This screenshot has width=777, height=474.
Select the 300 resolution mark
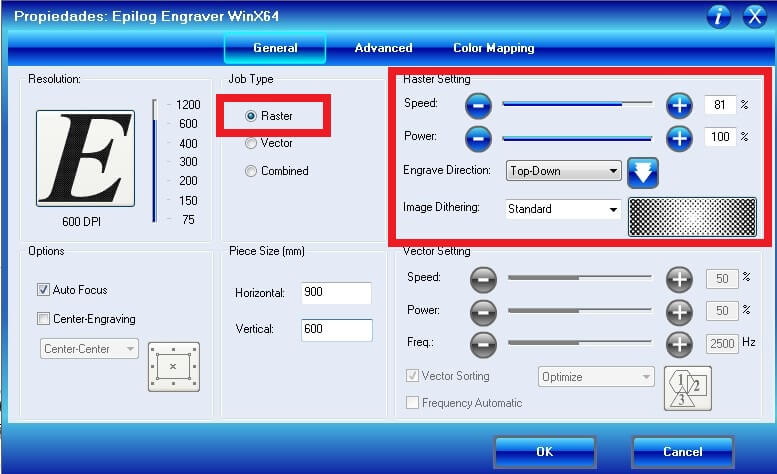[188, 162]
